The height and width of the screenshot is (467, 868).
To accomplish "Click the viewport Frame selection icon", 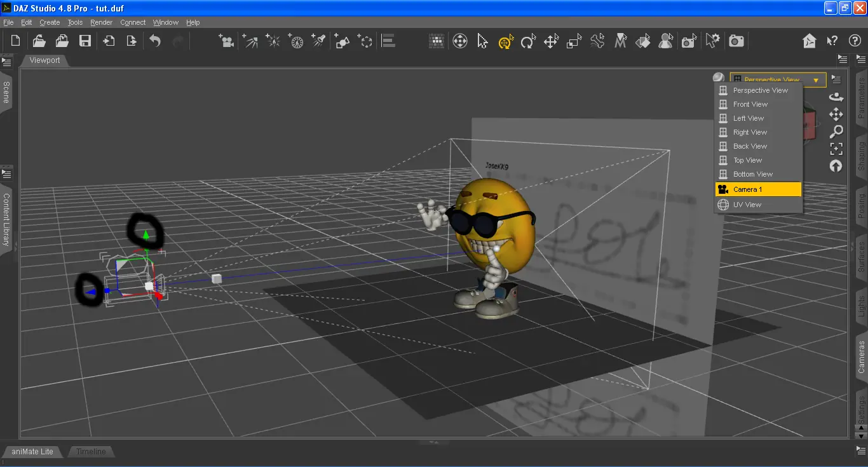I will (836, 149).
